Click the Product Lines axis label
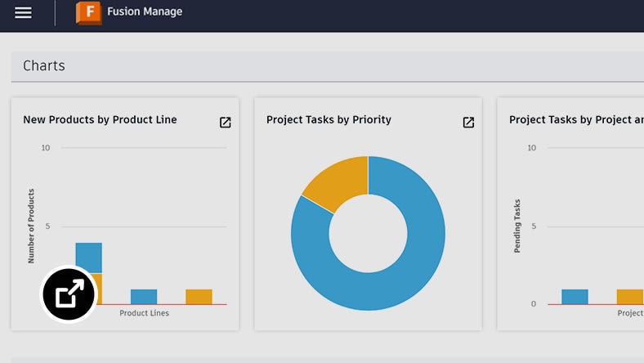 click(x=144, y=313)
